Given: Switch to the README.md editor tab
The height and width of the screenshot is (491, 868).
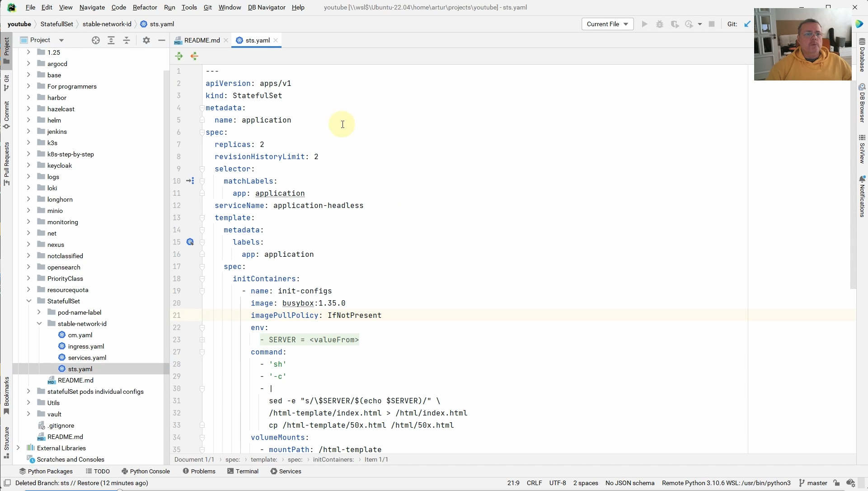Looking at the screenshot, I should pos(202,40).
